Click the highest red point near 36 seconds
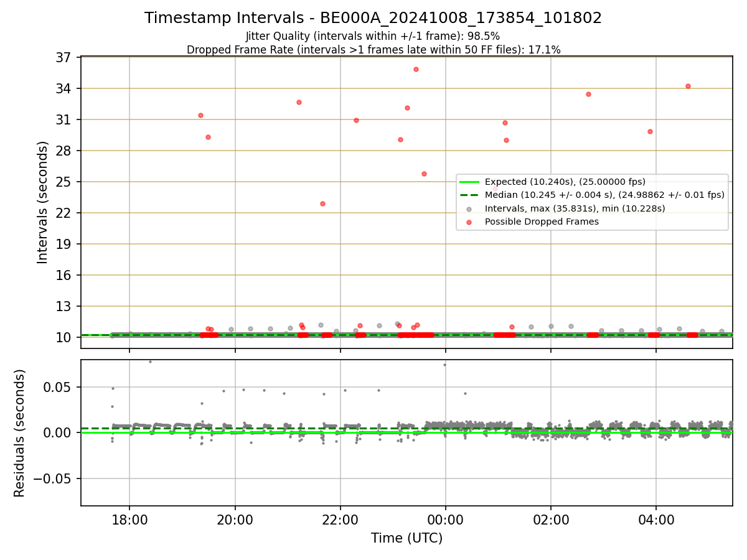The image size is (747, 560). [416, 69]
